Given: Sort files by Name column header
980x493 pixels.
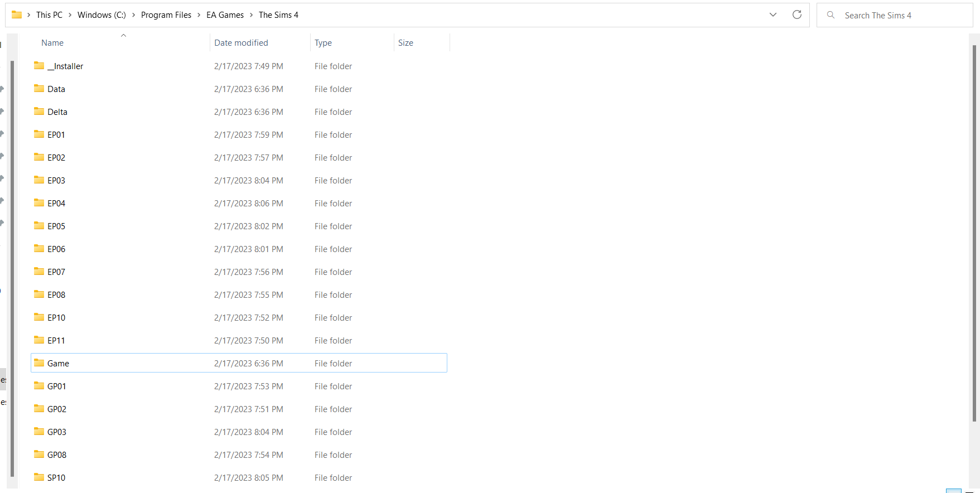Looking at the screenshot, I should (x=52, y=43).
